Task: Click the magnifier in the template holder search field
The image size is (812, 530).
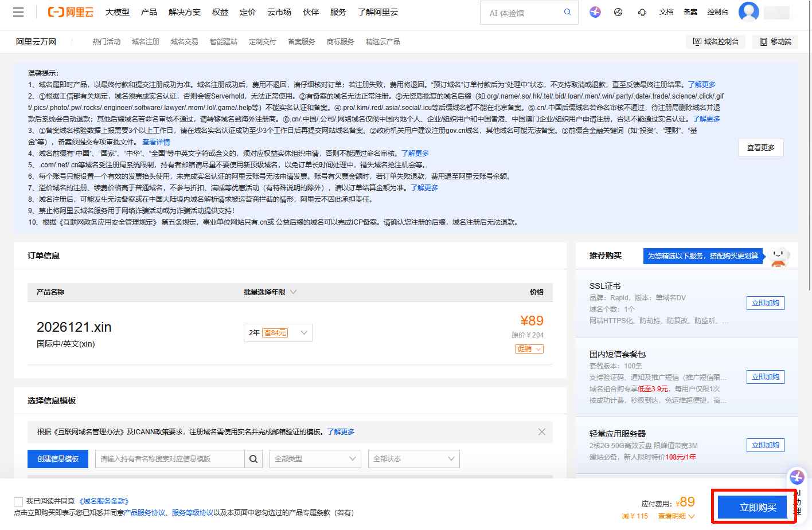Action: click(253, 458)
